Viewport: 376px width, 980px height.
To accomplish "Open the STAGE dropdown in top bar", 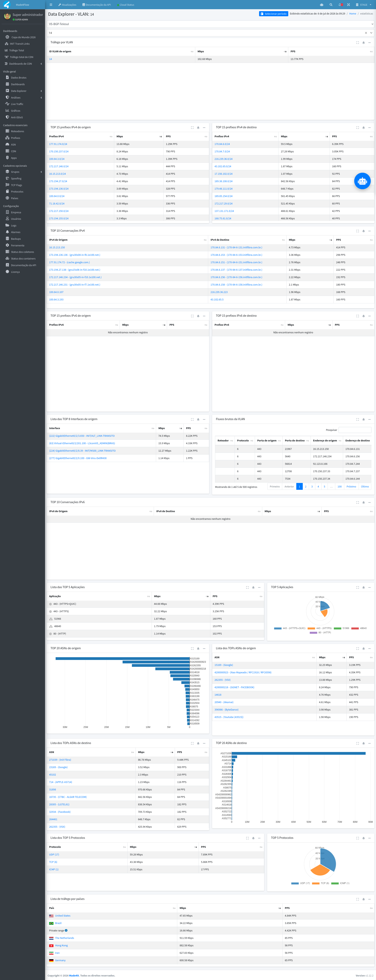I will pos(363,5).
